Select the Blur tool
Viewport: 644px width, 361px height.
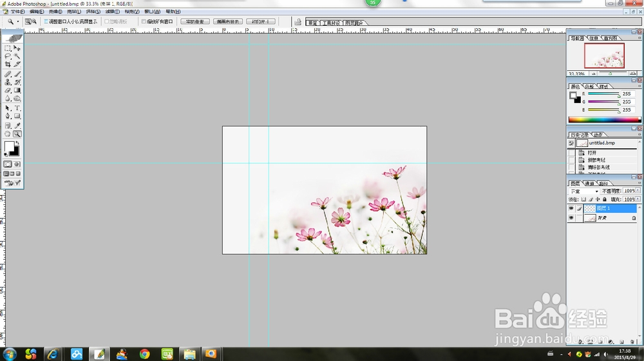8,99
